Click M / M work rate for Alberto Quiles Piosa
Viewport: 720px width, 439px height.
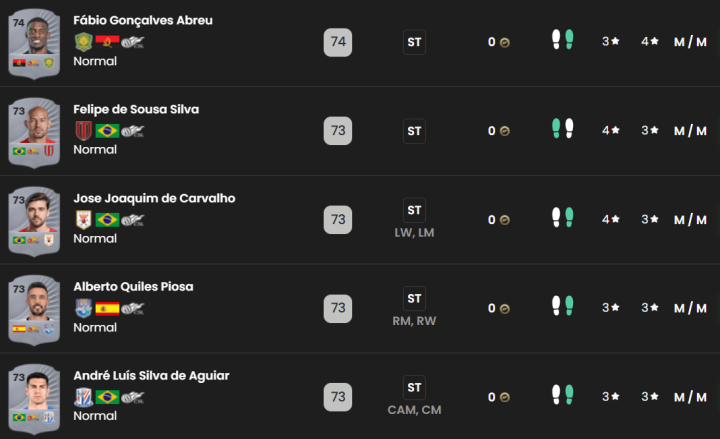click(690, 308)
